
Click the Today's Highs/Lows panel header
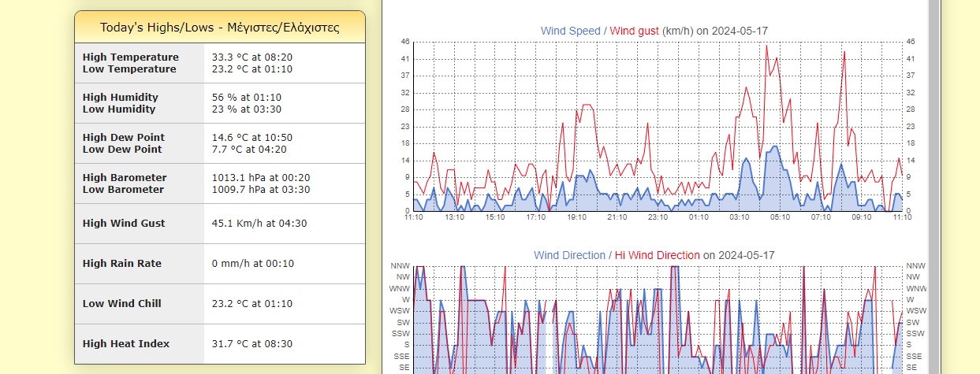[220, 27]
